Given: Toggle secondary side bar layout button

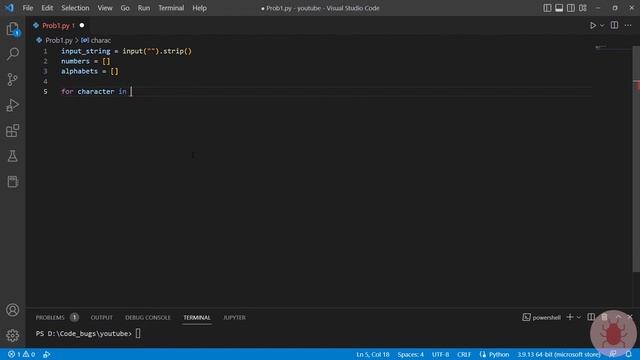Looking at the screenshot, I should pyautogui.click(x=571, y=8).
